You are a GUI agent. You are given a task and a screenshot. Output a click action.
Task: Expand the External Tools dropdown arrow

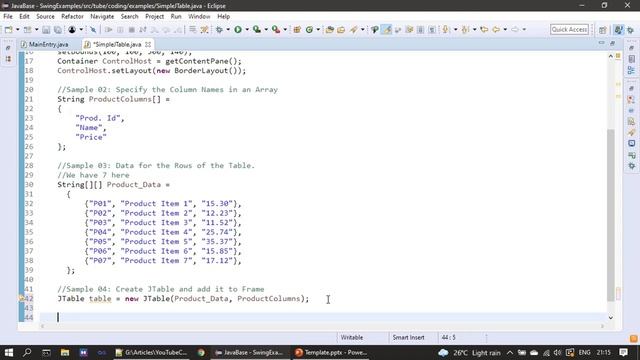click(x=285, y=29)
